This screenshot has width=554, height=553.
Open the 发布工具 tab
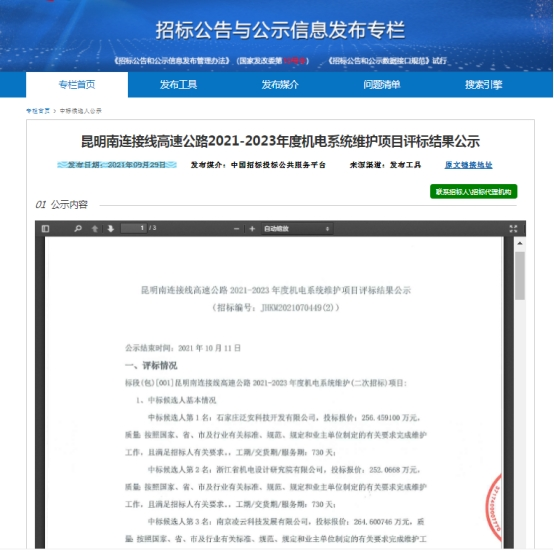(x=178, y=84)
